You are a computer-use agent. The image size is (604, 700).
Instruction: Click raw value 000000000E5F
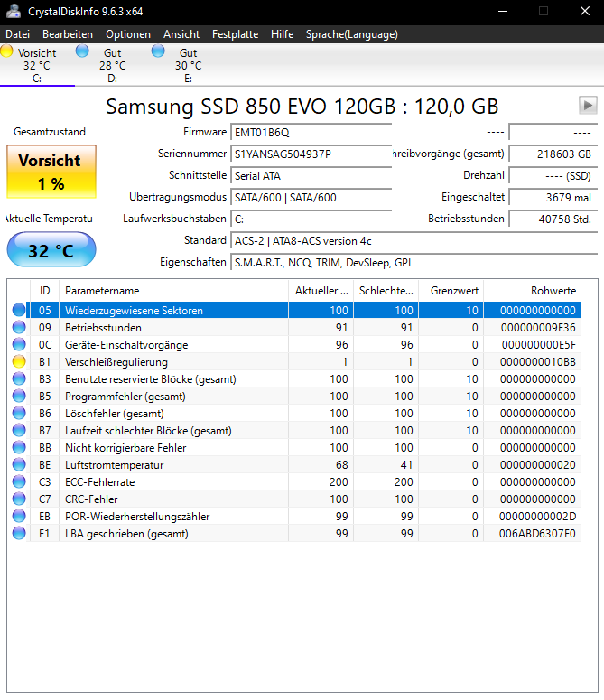pyautogui.click(x=538, y=345)
